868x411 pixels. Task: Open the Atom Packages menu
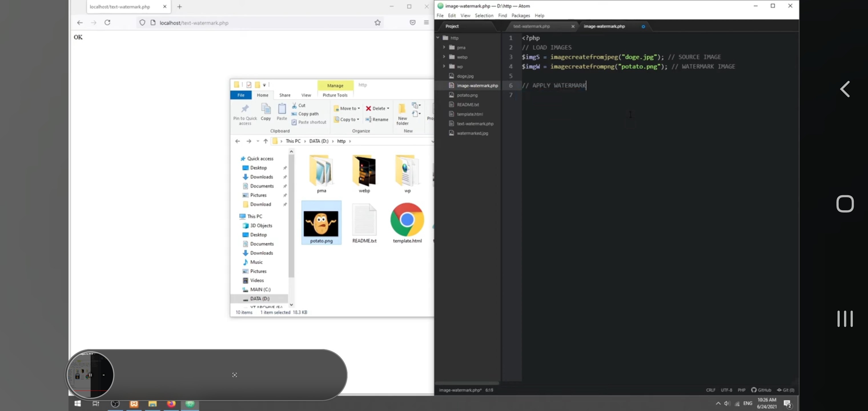(521, 15)
